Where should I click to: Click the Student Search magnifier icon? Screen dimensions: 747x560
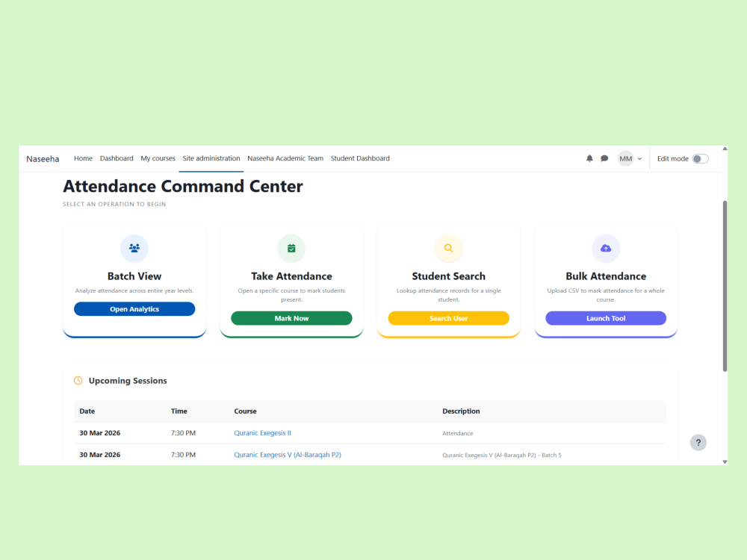coord(449,248)
